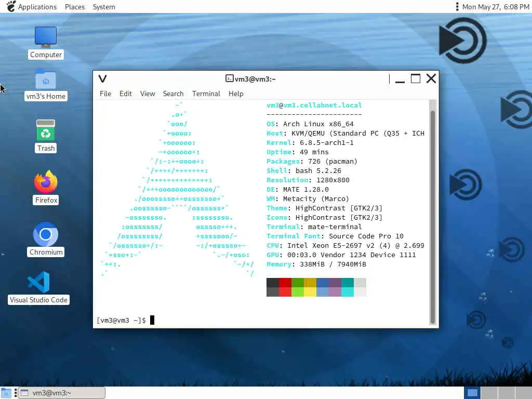
Task: Click the dark green color block
Action: coord(298,283)
